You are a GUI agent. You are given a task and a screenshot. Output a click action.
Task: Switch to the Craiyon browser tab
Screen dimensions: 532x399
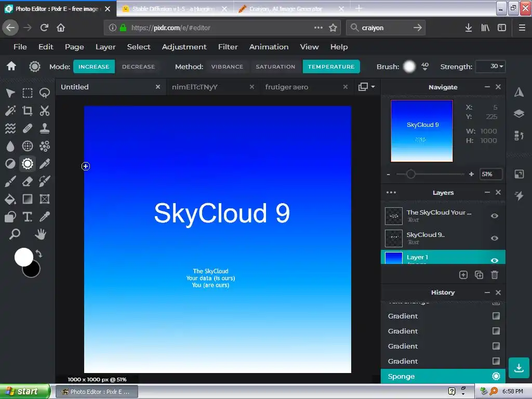286,9
